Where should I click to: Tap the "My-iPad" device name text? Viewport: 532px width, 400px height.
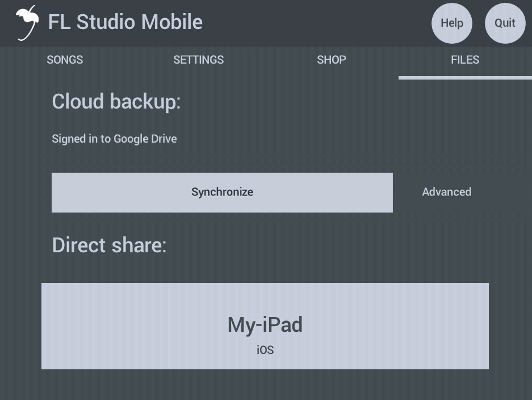tap(265, 324)
